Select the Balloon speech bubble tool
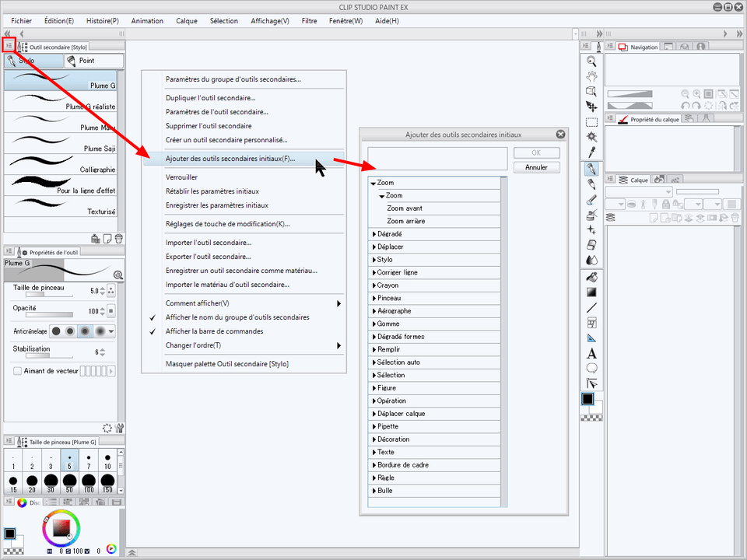 (591, 368)
